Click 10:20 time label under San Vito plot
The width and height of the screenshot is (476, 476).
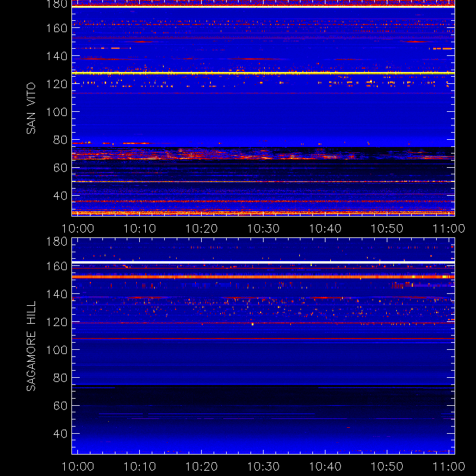(202, 228)
